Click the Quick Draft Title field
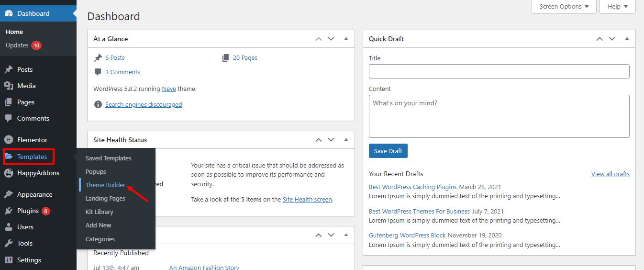The image size is (644, 270). click(499, 71)
